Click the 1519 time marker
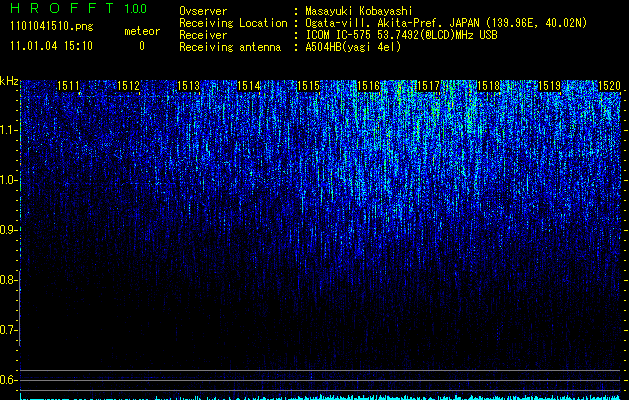 [549, 85]
